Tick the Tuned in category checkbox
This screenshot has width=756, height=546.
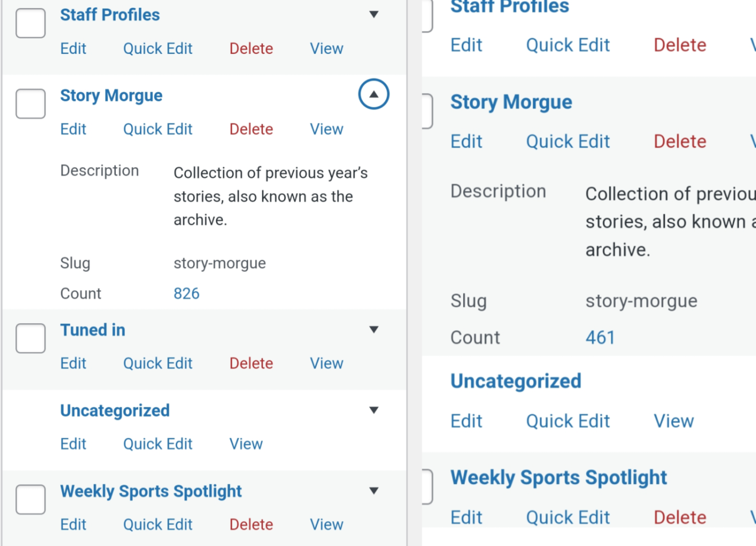pos(31,339)
